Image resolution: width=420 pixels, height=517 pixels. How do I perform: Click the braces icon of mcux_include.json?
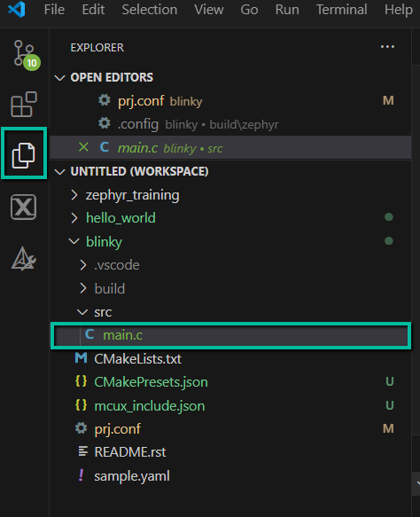pos(81,405)
